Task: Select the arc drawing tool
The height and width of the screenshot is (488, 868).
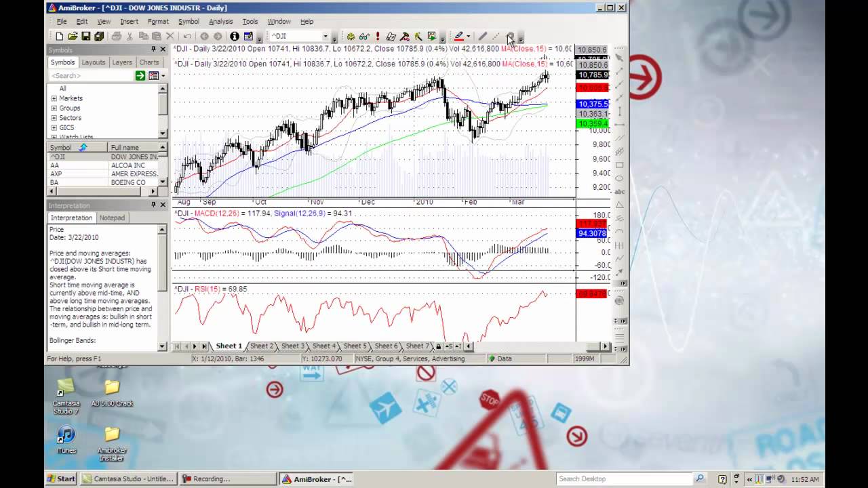Action: pos(619,232)
